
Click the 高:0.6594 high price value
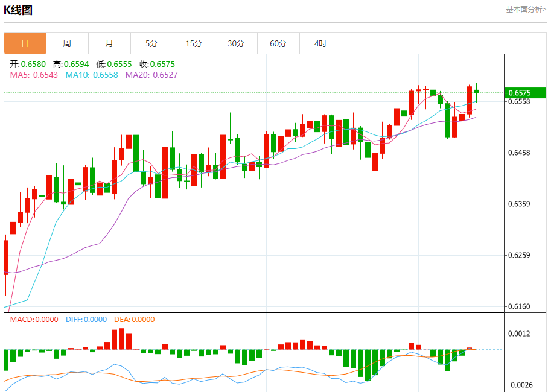pos(71,64)
